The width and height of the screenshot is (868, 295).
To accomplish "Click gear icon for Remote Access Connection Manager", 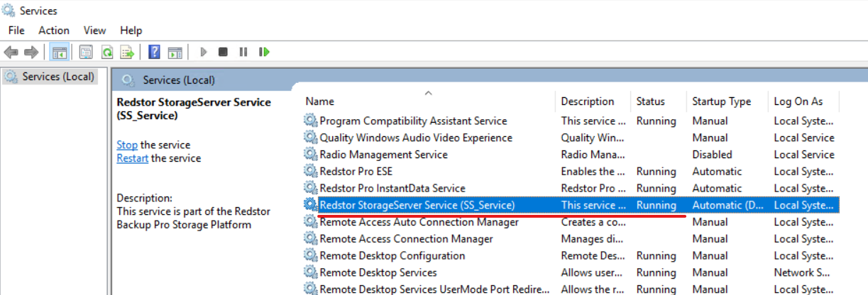I will [311, 239].
